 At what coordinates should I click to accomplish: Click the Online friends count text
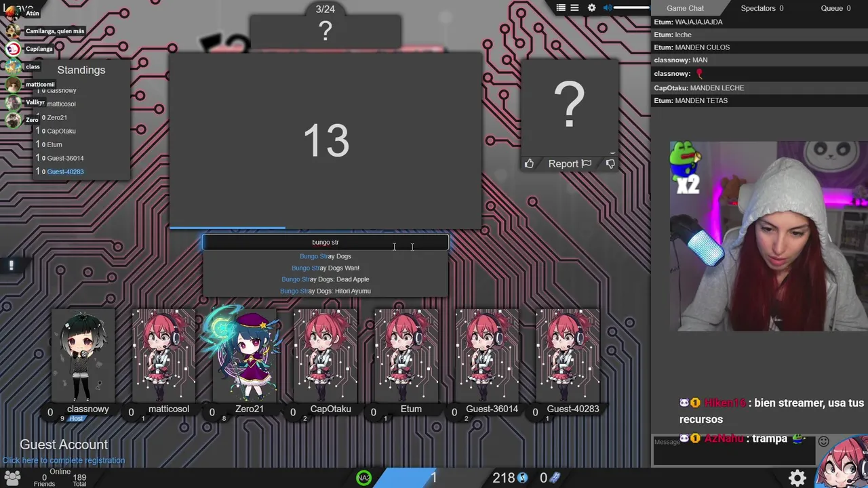coord(44,477)
